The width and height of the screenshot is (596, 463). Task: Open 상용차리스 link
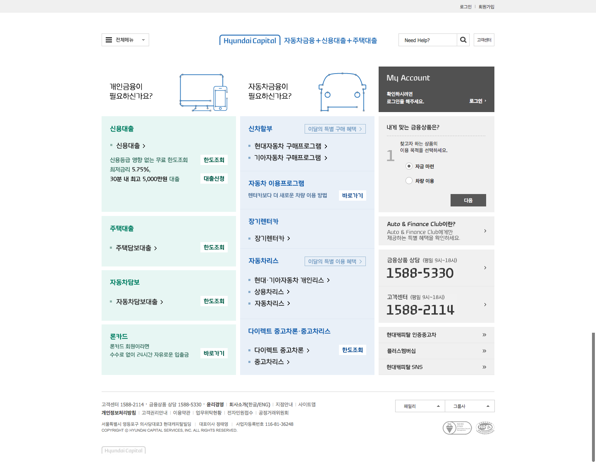[272, 292]
